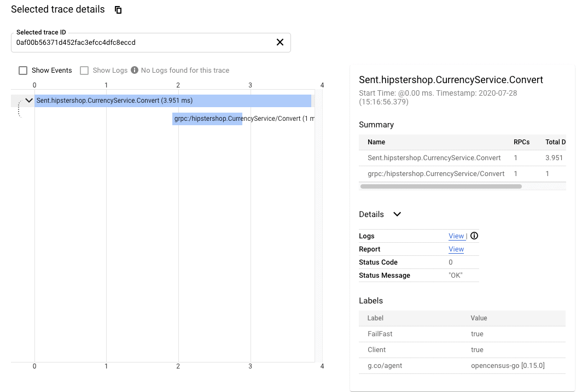The width and height of the screenshot is (582, 392).
Task: Click the FailFast label row
Action: [462, 334]
